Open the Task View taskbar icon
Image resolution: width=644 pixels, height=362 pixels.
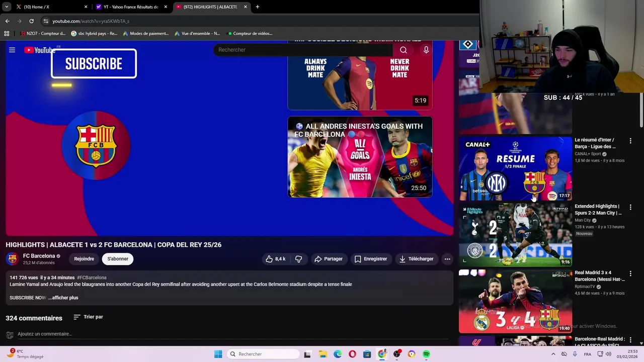[x=307, y=354]
